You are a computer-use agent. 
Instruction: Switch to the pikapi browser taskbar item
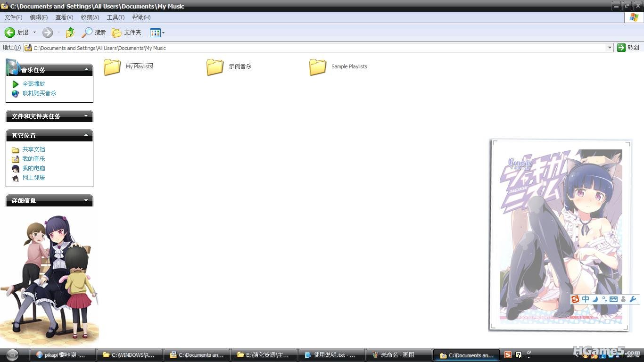(x=63, y=355)
